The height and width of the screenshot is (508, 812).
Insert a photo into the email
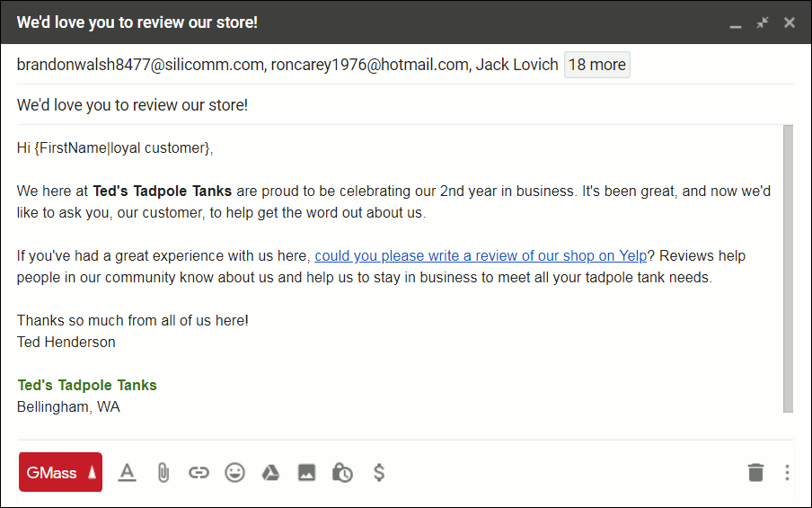(306, 472)
